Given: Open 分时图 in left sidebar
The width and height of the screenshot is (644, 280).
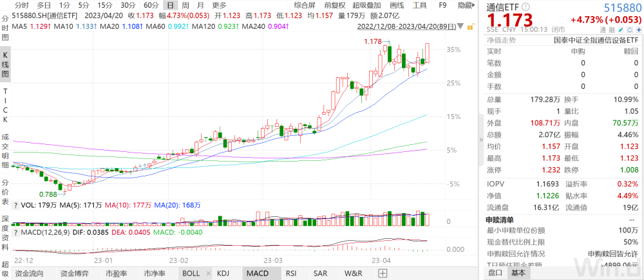Looking at the screenshot, I should pos(6,28).
